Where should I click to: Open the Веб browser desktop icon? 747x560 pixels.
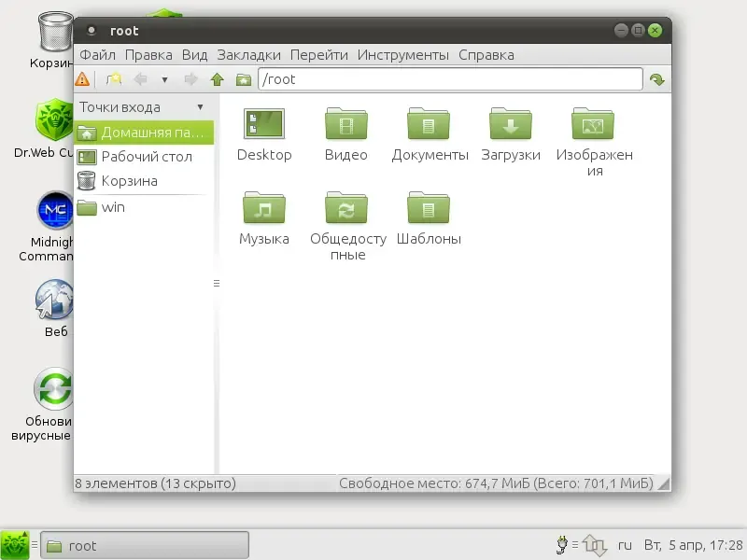[x=55, y=309]
